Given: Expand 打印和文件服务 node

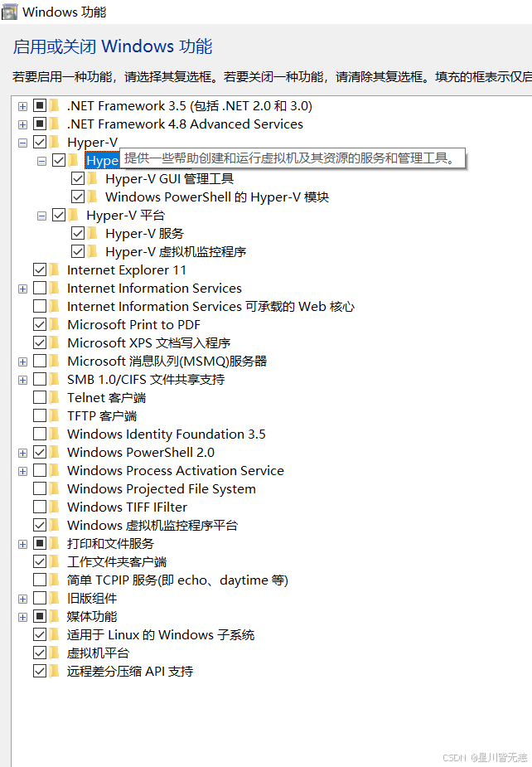Looking at the screenshot, I should pos(22,544).
